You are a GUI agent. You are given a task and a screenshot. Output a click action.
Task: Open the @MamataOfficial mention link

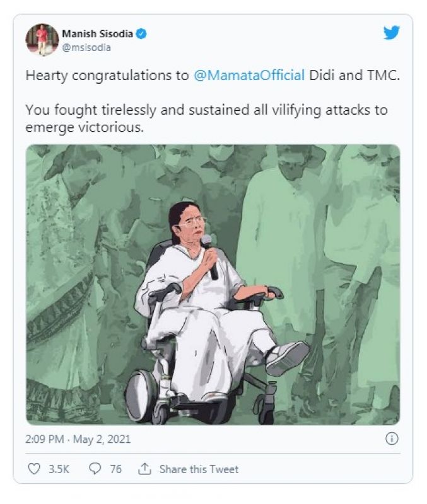tap(248, 75)
